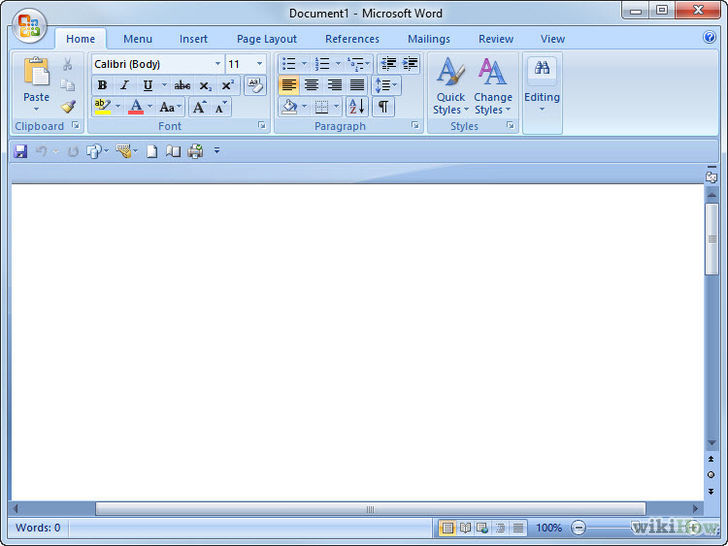
Task: Switch to Print Layout view button
Action: pos(448,528)
